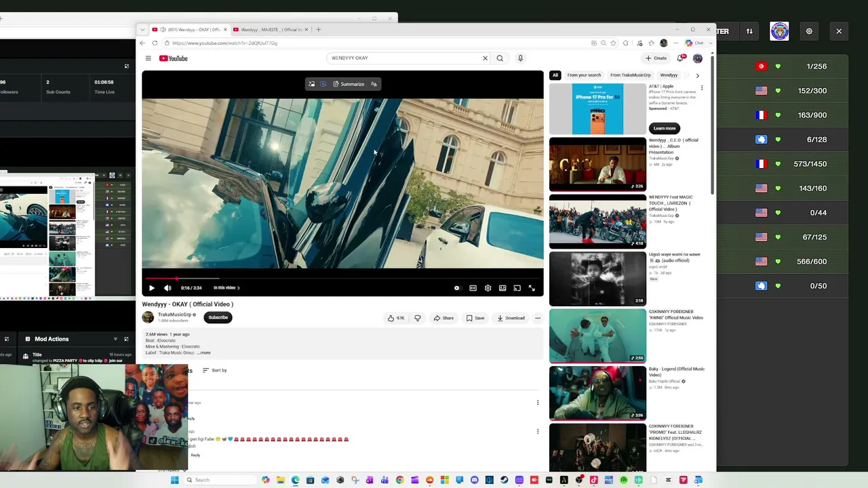Share the Wendyyy OKAY video
Image resolution: width=868 pixels, height=488 pixels.
pyautogui.click(x=443, y=318)
